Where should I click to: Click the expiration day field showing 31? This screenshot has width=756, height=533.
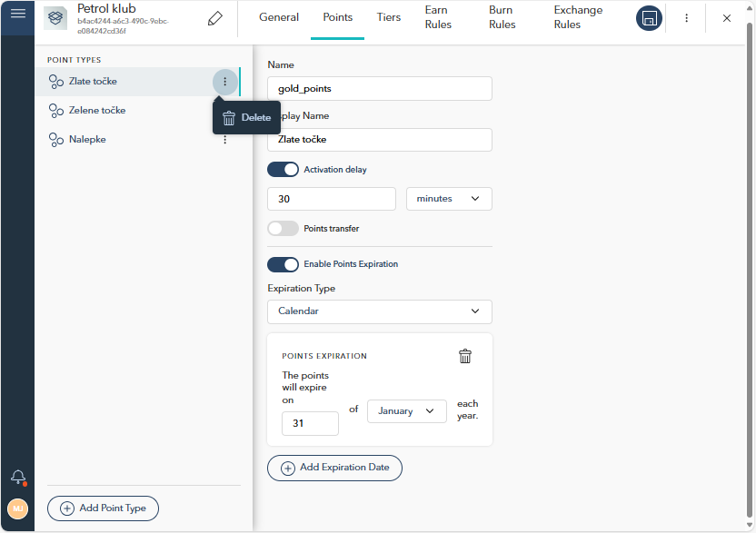tap(310, 424)
